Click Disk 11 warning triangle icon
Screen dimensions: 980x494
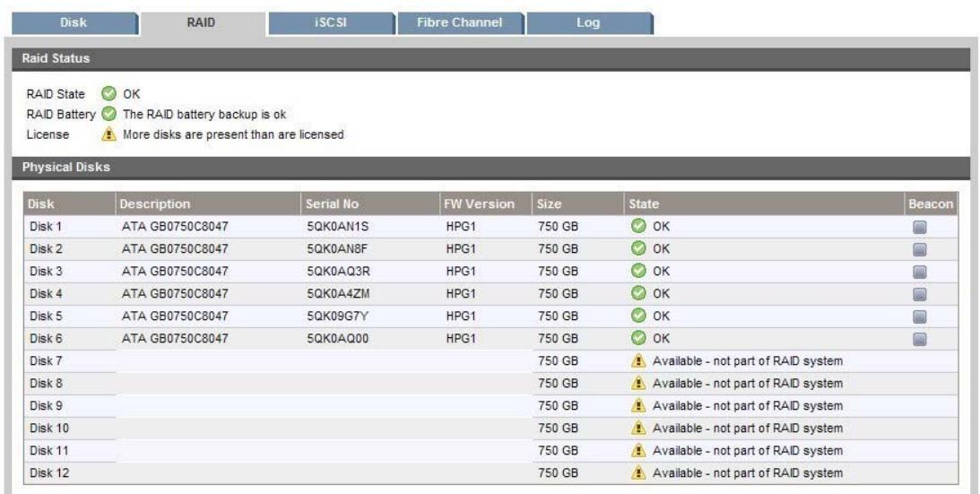(x=638, y=451)
